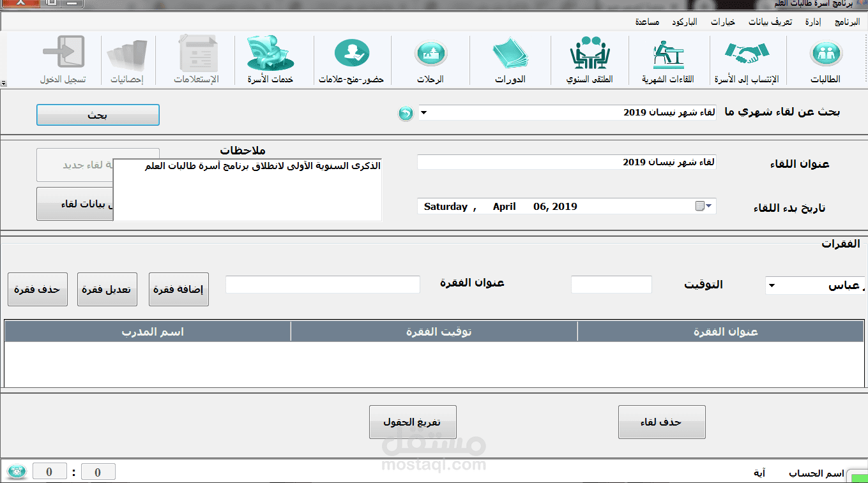Screen dimensions: 868x483
Task: Open the اللقاءات الشهرية monthly meetings module
Action: (x=668, y=61)
